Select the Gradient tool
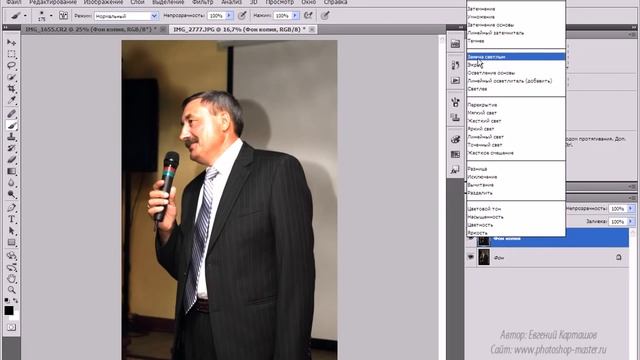Viewport: 640px width, 360px height. point(11,171)
